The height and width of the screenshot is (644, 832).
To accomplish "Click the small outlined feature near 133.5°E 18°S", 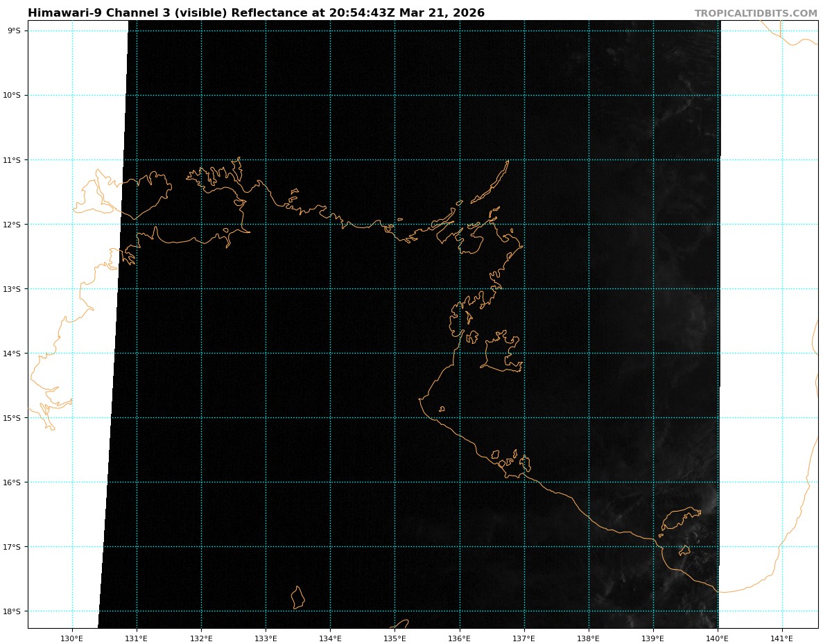I will pyautogui.click(x=297, y=598).
